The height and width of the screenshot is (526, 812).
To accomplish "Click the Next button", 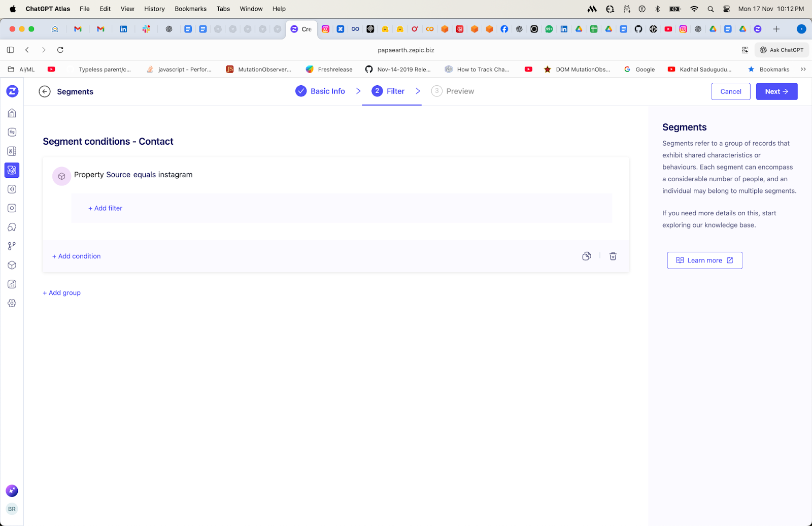I will click(x=776, y=91).
